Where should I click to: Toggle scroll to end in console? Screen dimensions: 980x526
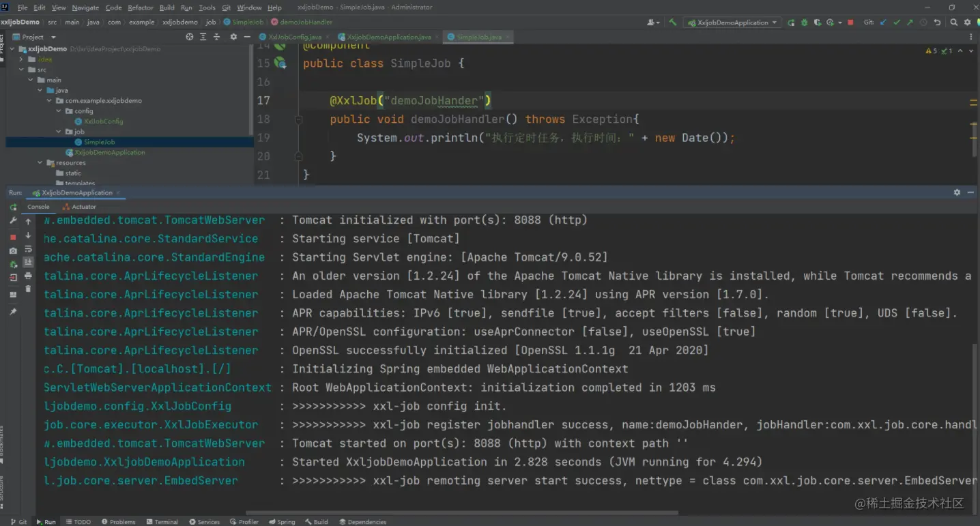tap(28, 262)
